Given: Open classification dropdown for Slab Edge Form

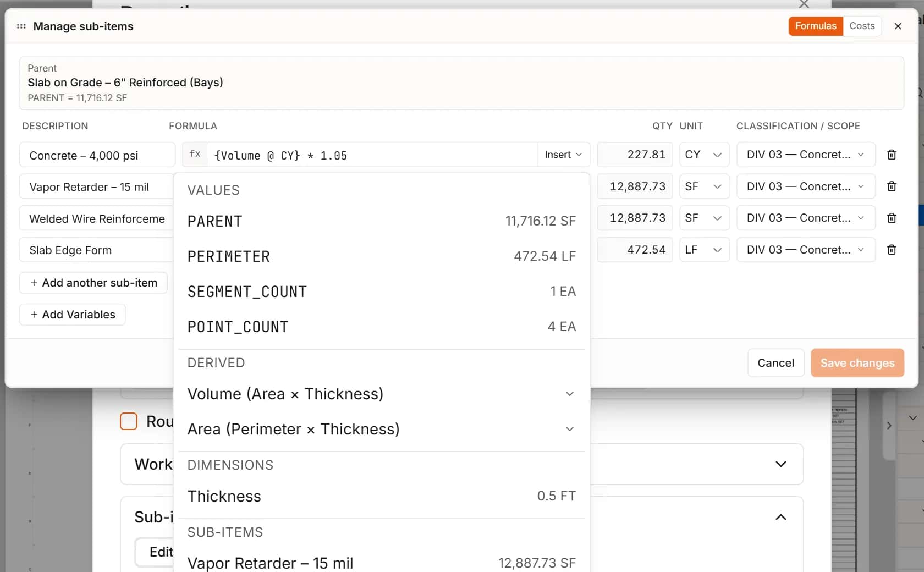Looking at the screenshot, I should pos(806,250).
